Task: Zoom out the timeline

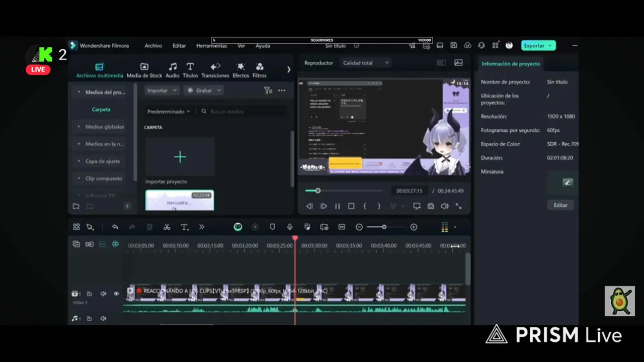Action: click(x=359, y=227)
